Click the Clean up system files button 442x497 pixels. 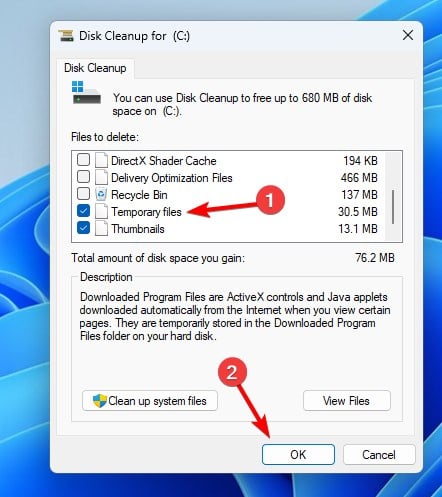tap(150, 401)
